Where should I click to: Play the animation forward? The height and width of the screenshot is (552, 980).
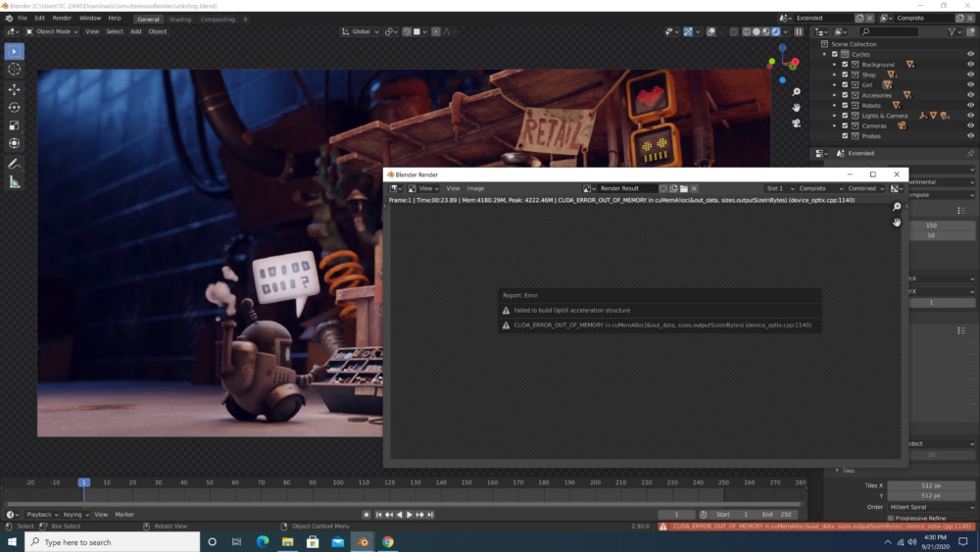(410, 515)
